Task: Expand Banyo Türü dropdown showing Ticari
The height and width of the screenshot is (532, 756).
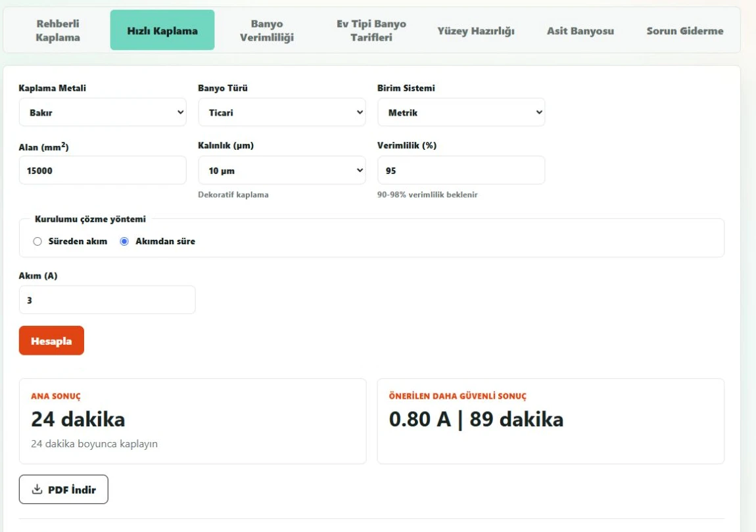Action: 282,112
